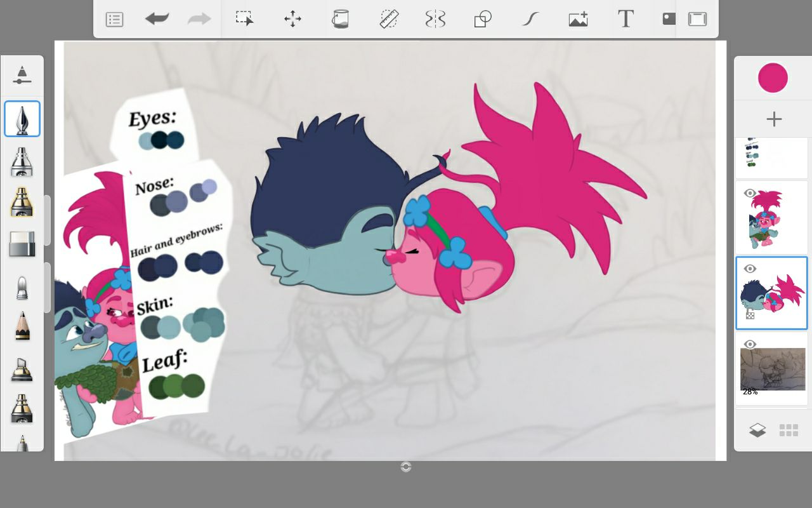Add a new layer with plus button
The height and width of the screenshot is (508, 812).
point(774,119)
